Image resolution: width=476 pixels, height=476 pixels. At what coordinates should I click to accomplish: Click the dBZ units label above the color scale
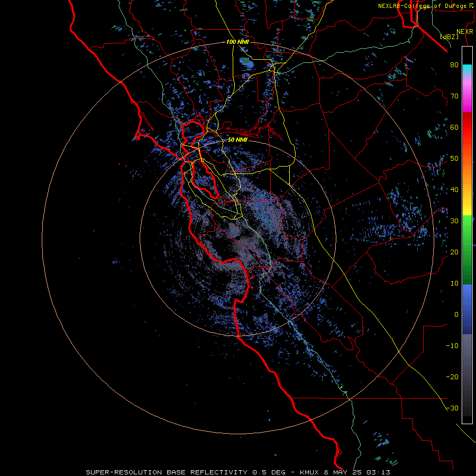449,37
